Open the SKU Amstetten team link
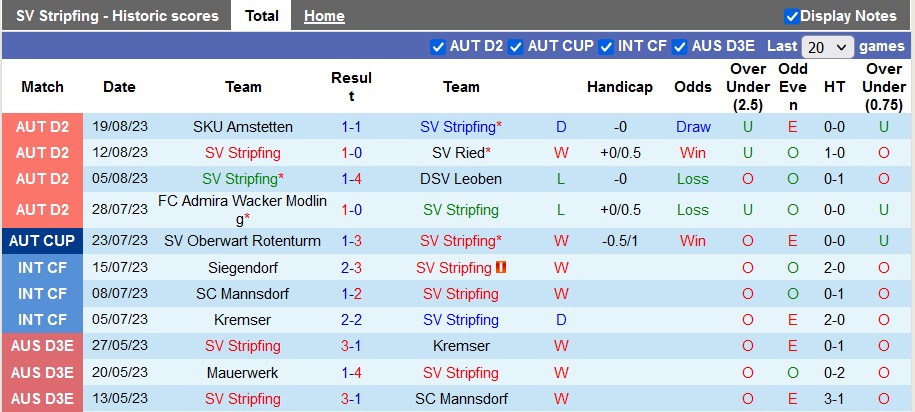The image size is (915, 412). point(243,127)
